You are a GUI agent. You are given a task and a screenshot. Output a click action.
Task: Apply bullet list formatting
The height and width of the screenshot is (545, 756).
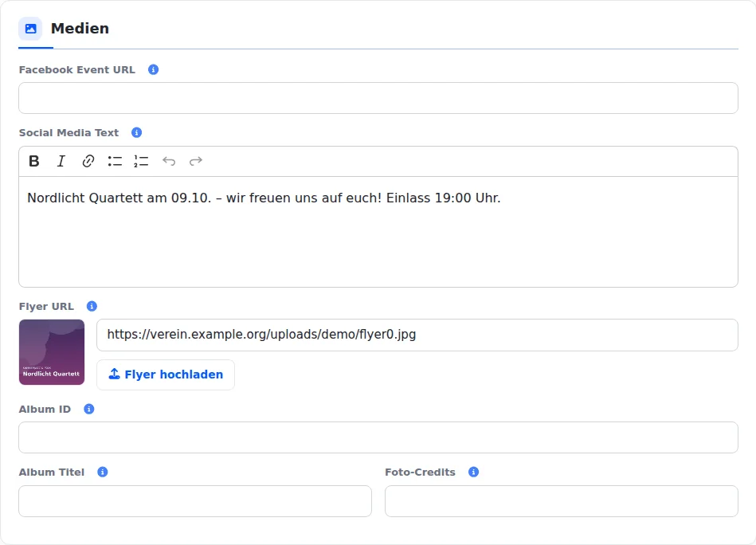click(115, 161)
